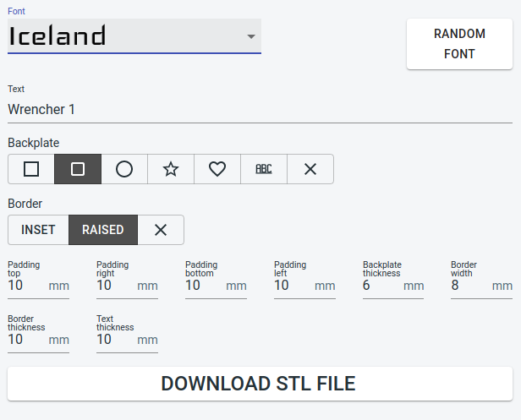Choose the star backplate shape
Image resolution: width=521 pixels, height=420 pixels.
click(171, 169)
